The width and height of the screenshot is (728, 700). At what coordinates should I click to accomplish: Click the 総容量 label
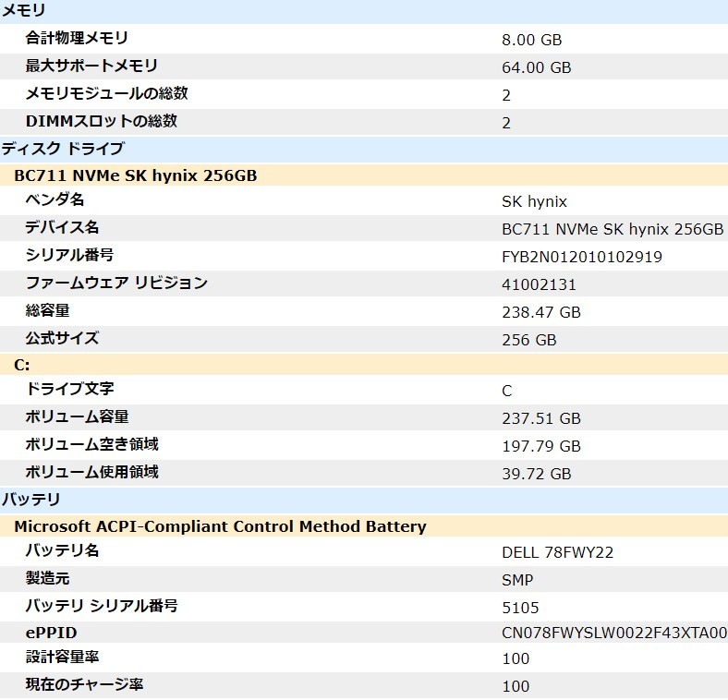47,310
